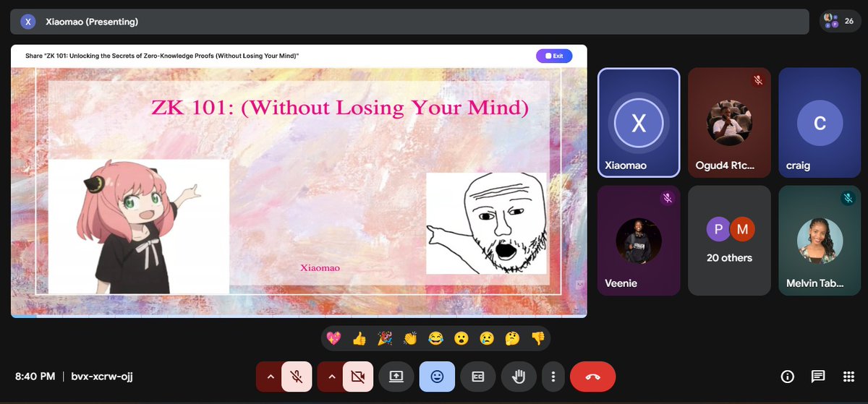Click the ZK 101 slide title text
This screenshot has width=868, height=404.
pos(340,108)
